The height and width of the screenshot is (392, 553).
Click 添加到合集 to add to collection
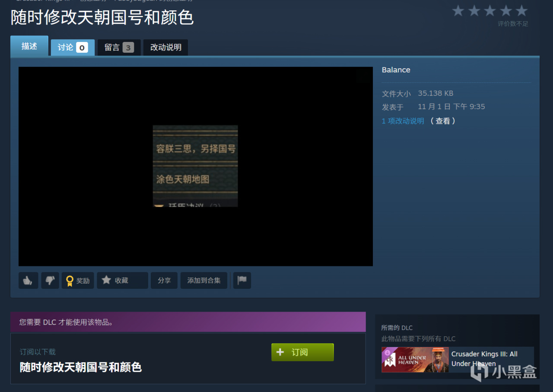point(204,281)
